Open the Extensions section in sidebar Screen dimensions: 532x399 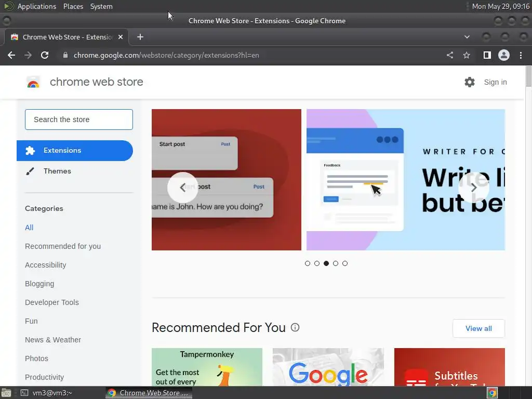(x=75, y=151)
